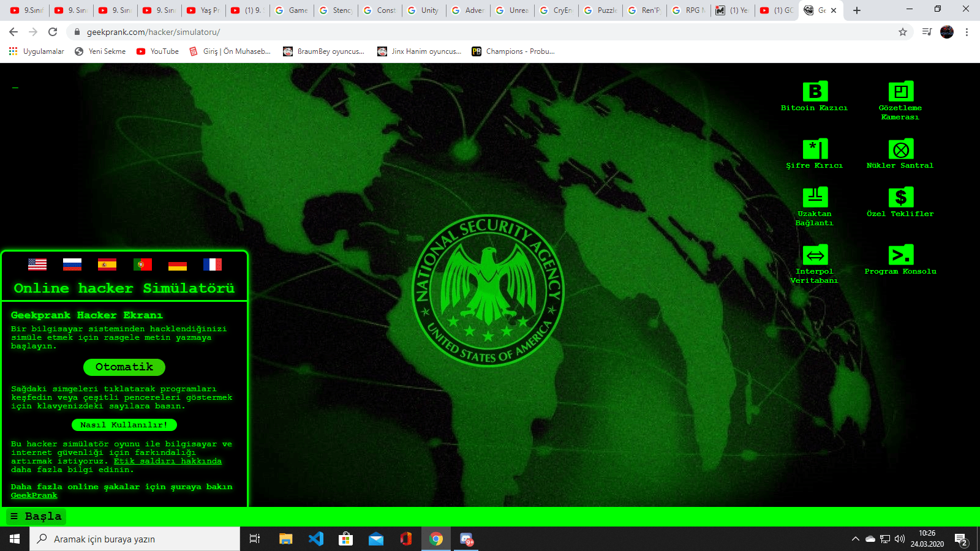Switch to the Game tab
Image resolution: width=980 pixels, height=551 pixels.
click(292, 10)
